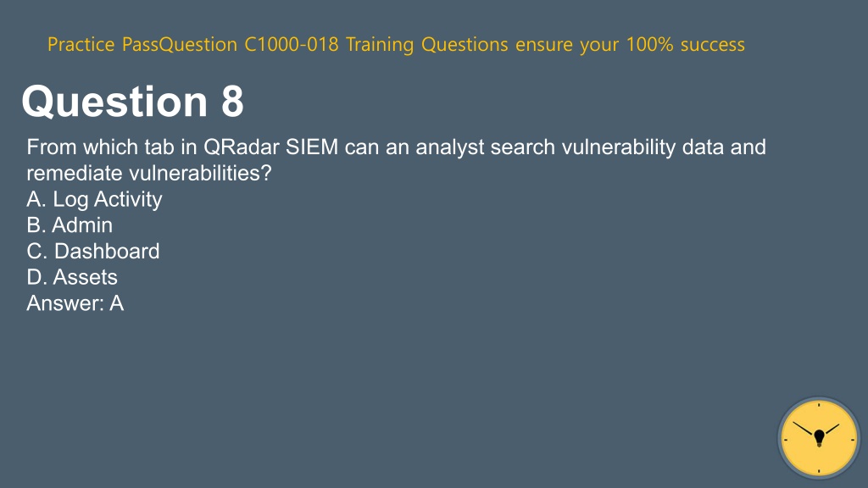Select answer option B. Admin
868x488 pixels.
click(x=70, y=225)
